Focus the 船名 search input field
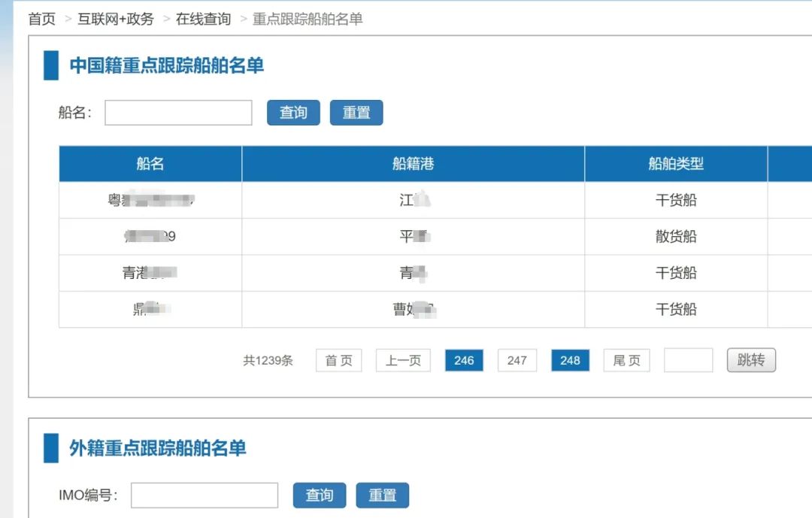Viewport: 812px width, 518px height. tap(178, 113)
